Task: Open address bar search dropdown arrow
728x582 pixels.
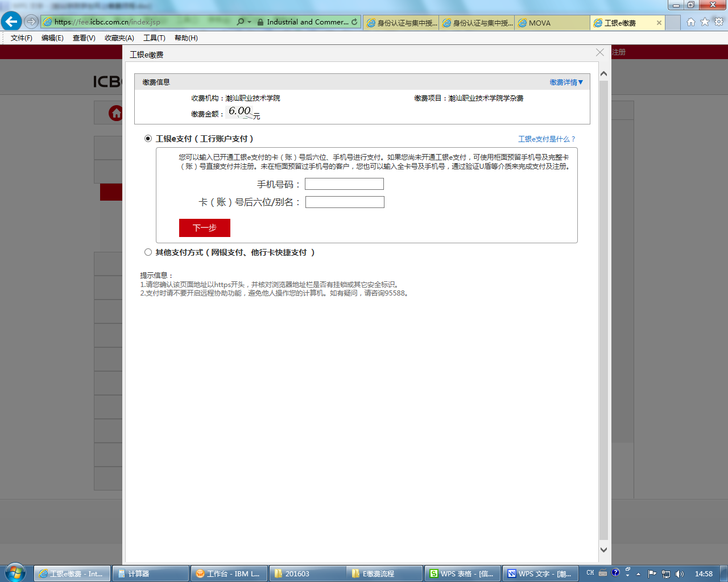Action: point(249,22)
